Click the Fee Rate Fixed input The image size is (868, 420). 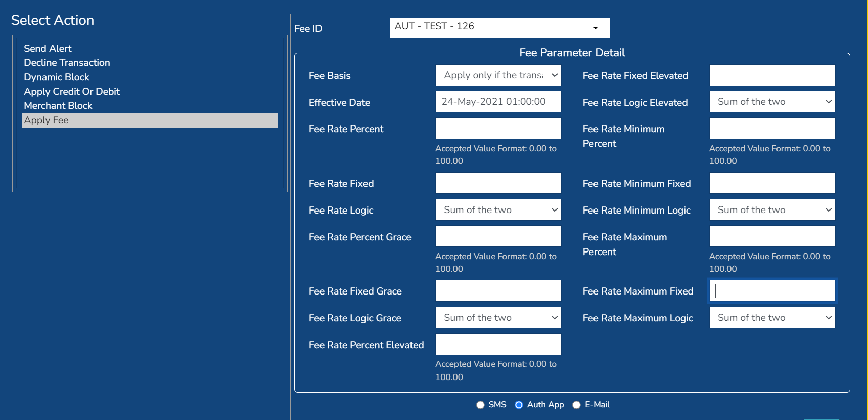coord(498,183)
